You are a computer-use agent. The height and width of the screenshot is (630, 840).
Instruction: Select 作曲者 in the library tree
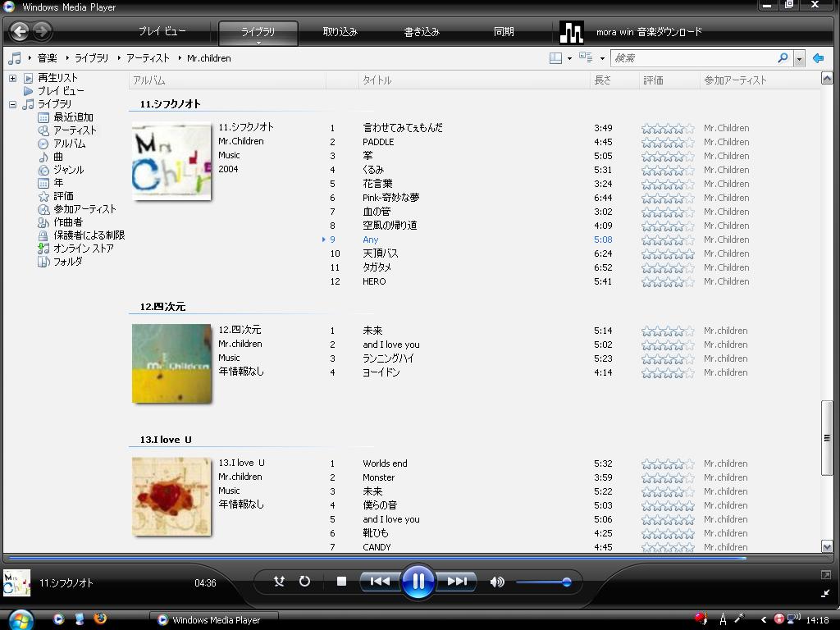[x=68, y=221]
